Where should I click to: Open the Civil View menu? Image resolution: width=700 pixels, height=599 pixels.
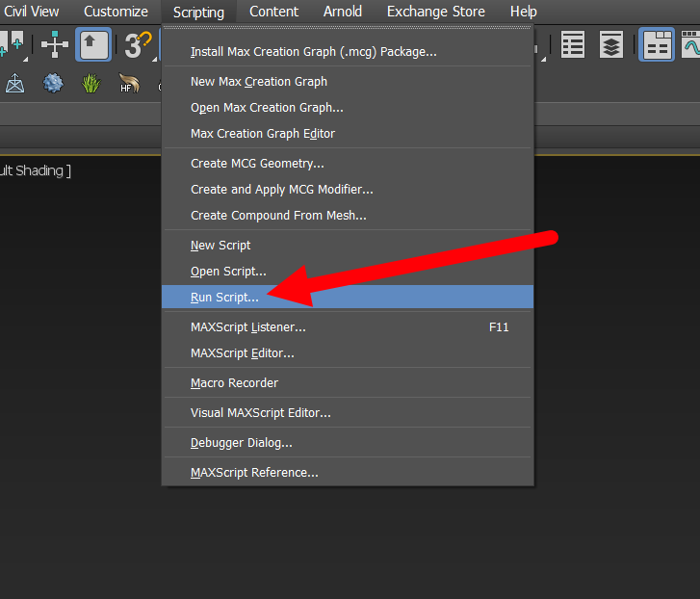click(x=31, y=12)
